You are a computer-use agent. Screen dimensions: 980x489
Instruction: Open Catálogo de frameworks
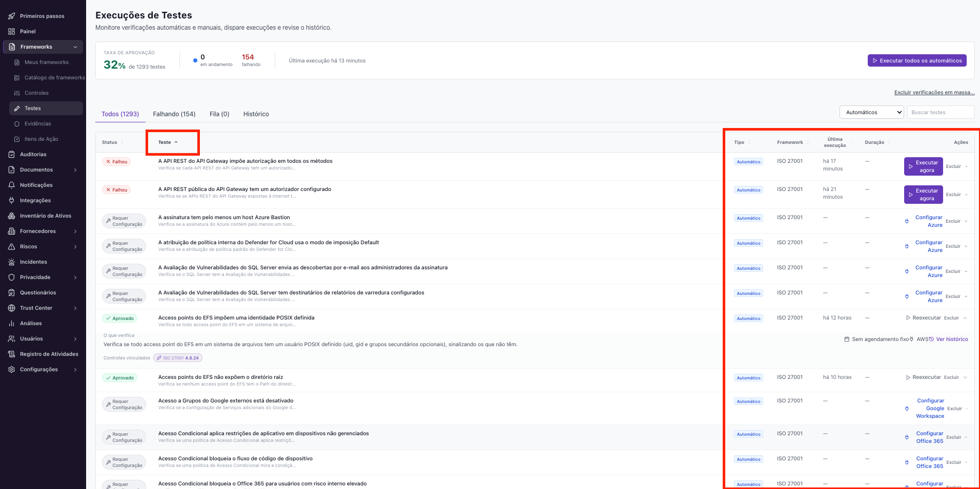(x=54, y=77)
